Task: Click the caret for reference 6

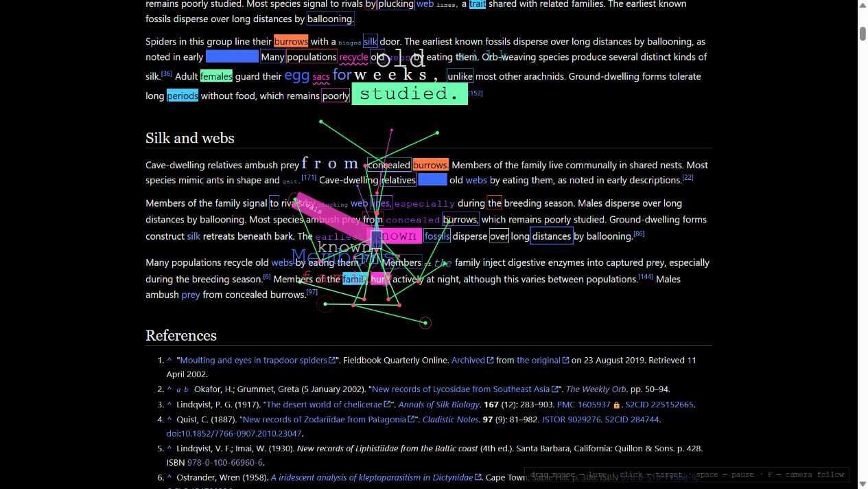Action: point(169,477)
